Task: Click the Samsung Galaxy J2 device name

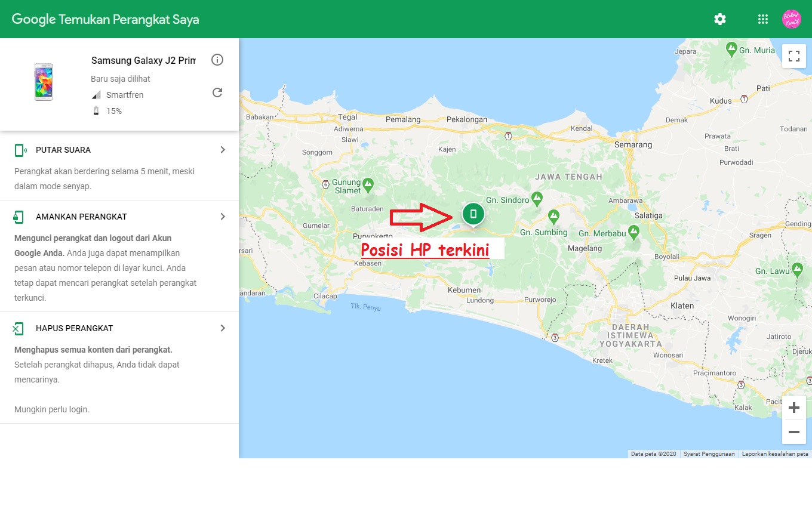Action: coord(143,60)
